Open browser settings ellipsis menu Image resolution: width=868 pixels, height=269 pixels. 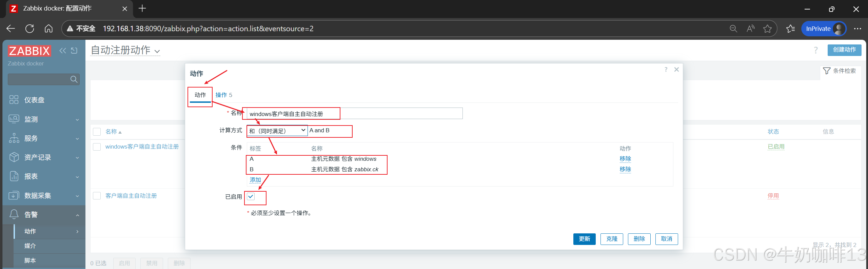coord(857,28)
